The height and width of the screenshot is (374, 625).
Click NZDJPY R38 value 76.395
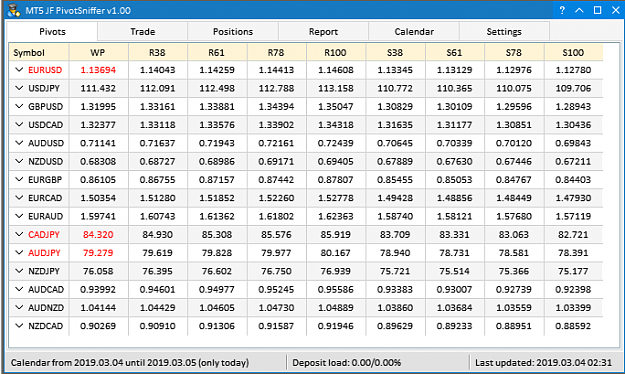157,272
